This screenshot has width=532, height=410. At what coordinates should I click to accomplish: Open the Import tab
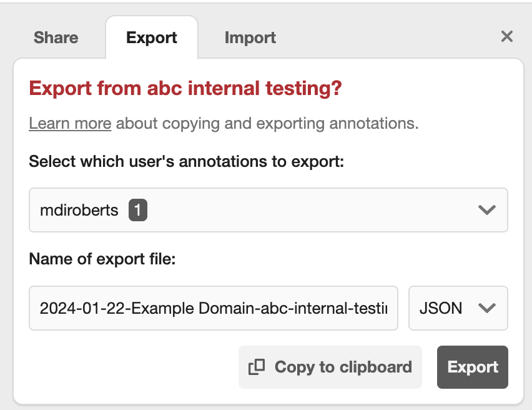pyautogui.click(x=250, y=37)
